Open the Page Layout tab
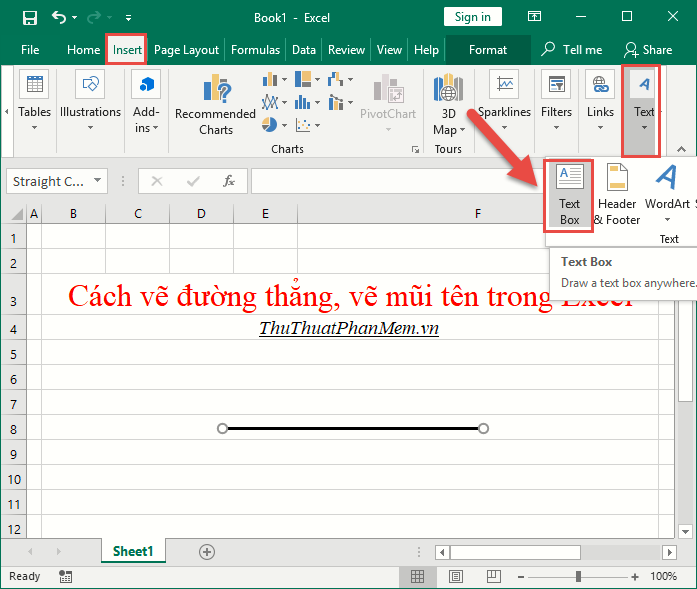697x589 pixels. click(186, 50)
